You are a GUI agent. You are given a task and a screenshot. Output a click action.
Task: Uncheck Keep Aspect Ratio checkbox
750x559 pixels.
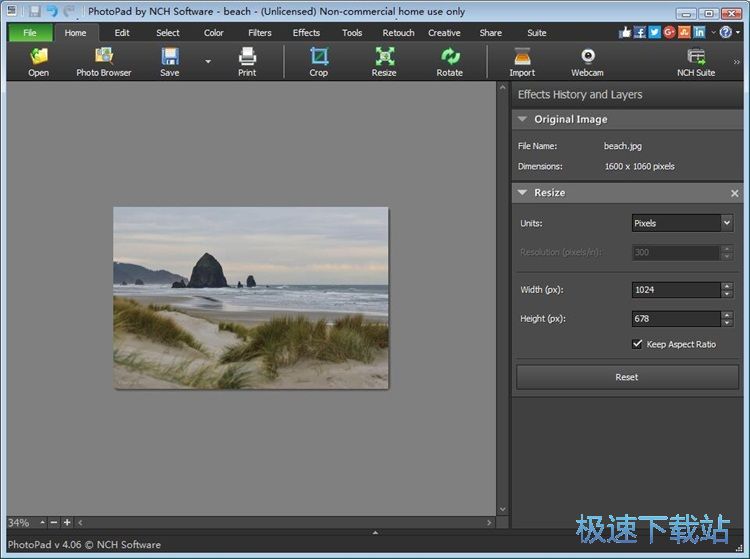point(638,344)
